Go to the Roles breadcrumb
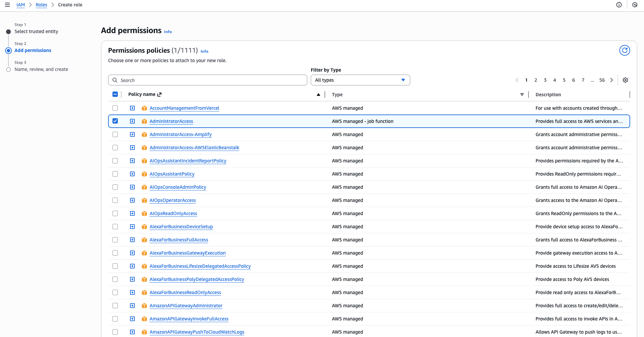This screenshot has height=337, width=644. (x=41, y=5)
